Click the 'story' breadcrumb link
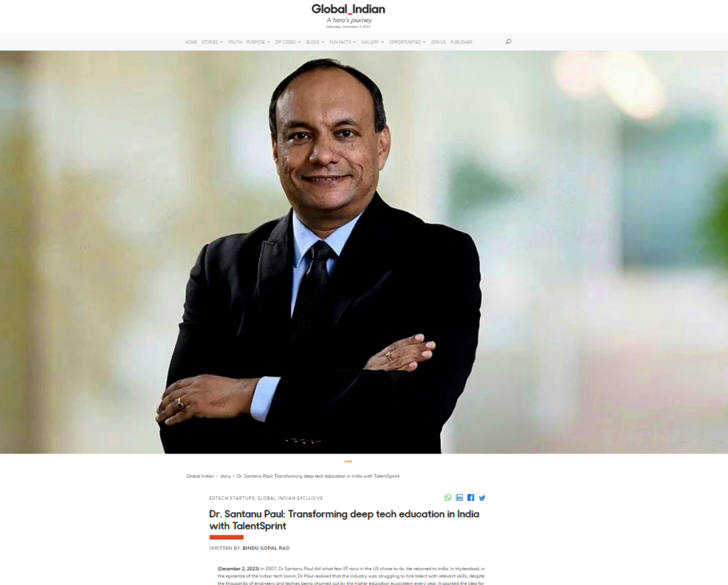The image size is (728, 585). coord(225,476)
